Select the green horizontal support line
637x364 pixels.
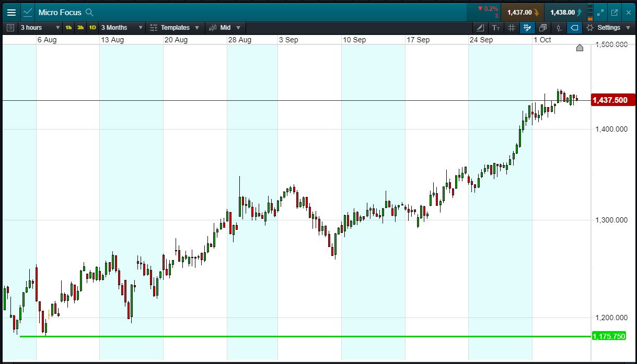coord(305,336)
